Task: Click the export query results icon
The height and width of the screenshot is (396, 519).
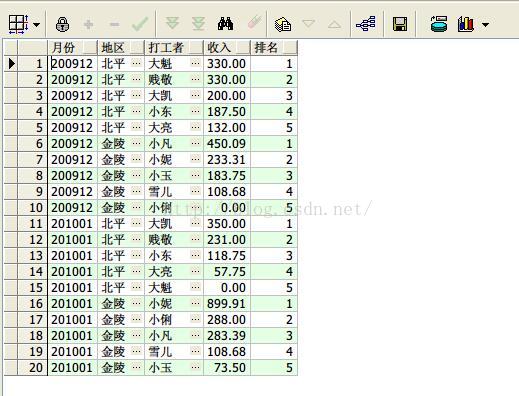Action: 439,24
